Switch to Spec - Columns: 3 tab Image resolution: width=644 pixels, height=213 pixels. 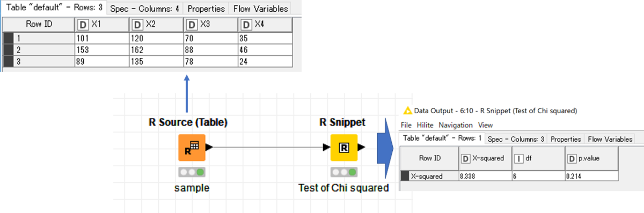click(516, 139)
